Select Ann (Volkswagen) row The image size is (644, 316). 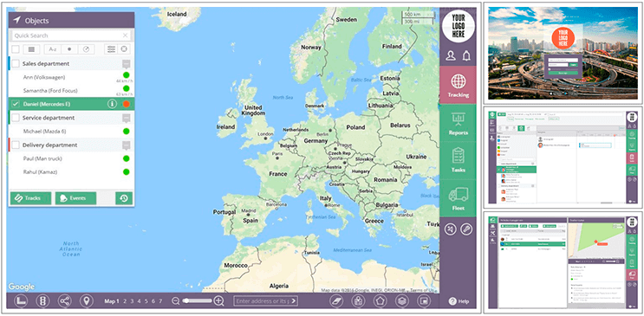coord(71,77)
